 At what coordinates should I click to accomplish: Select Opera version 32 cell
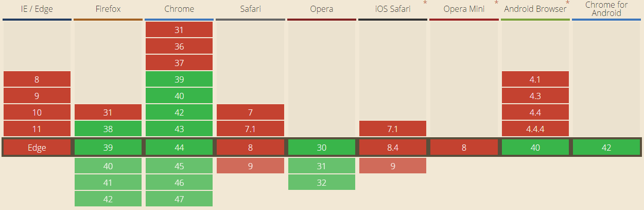pyautogui.click(x=322, y=182)
